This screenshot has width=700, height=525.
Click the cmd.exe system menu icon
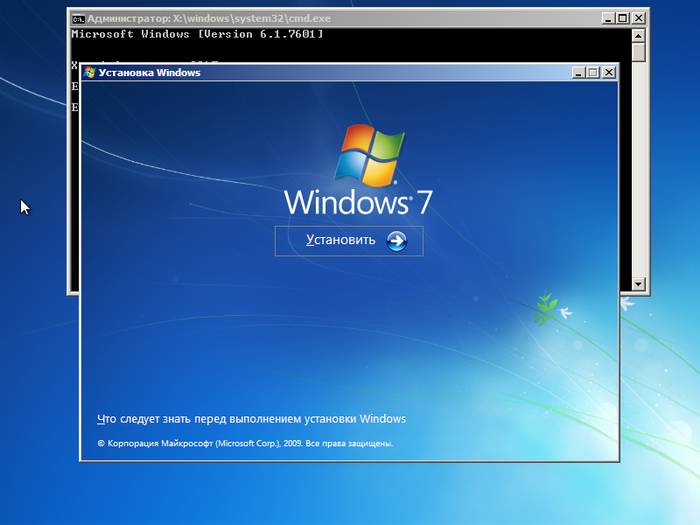[78, 18]
